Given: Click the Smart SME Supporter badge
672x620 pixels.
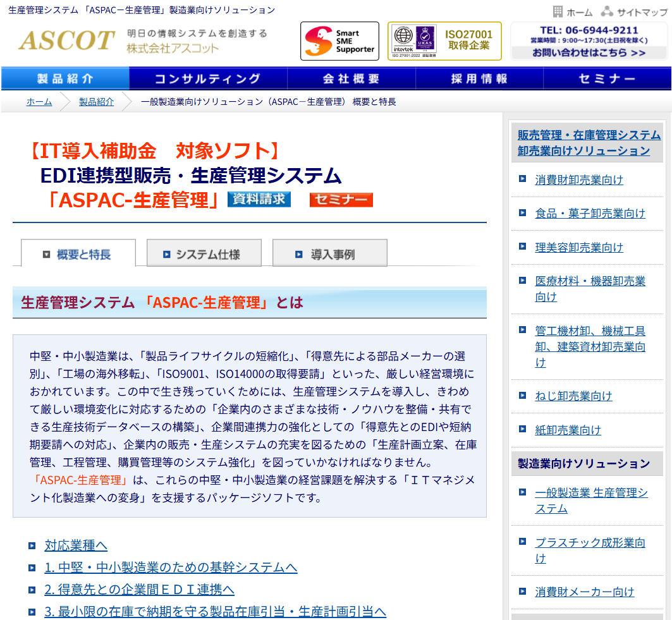Looking at the screenshot, I should [x=339, y=40].
